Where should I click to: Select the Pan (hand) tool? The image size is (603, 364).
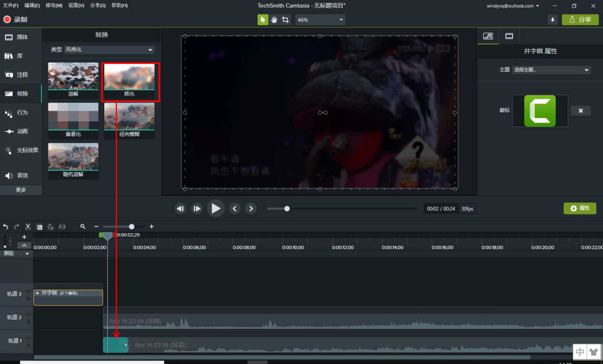[274, 20]
